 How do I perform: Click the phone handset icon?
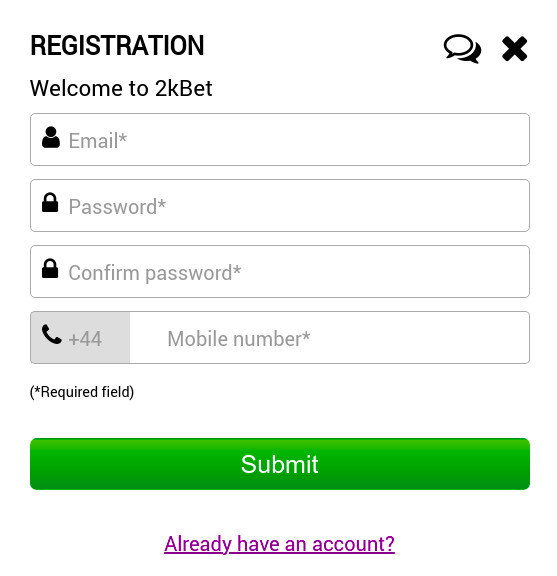(x=51, y=335)
